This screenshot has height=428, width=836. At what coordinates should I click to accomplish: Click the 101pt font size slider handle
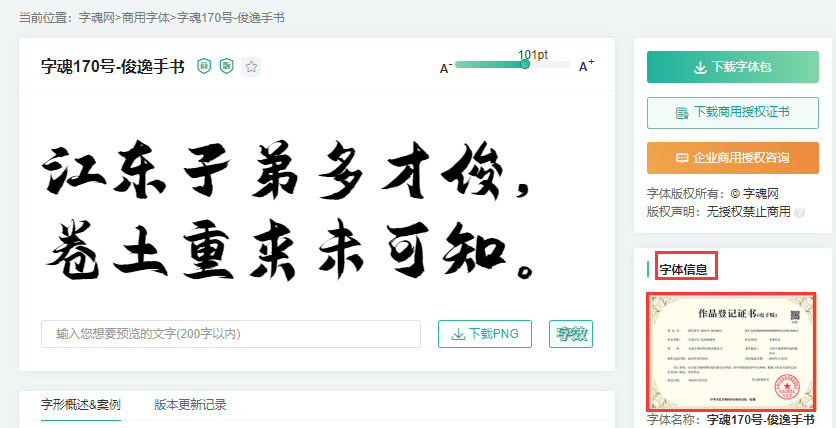(x=525, y=64)
